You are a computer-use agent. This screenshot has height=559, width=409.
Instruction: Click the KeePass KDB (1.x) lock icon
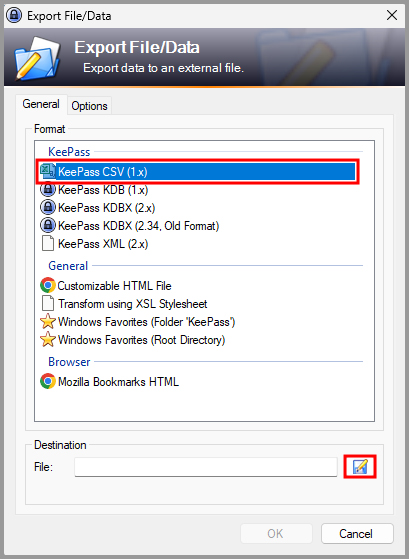pyautogui.click(x=47, y=189)
